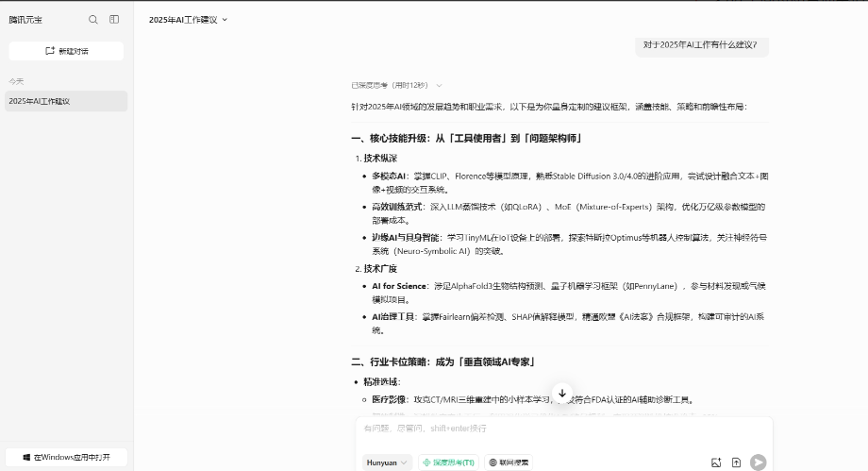
Task: Expand the 已深度思考 thinking details chevron
Action: 439,85
